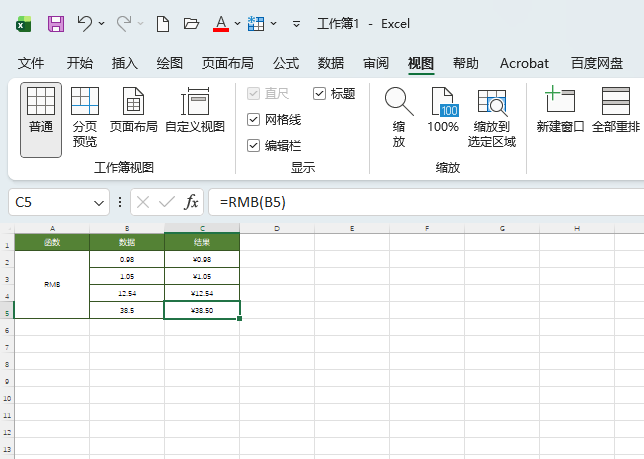
Task: Open Customize Quick Access Toolbar menu
Action: tap(296, 24)
